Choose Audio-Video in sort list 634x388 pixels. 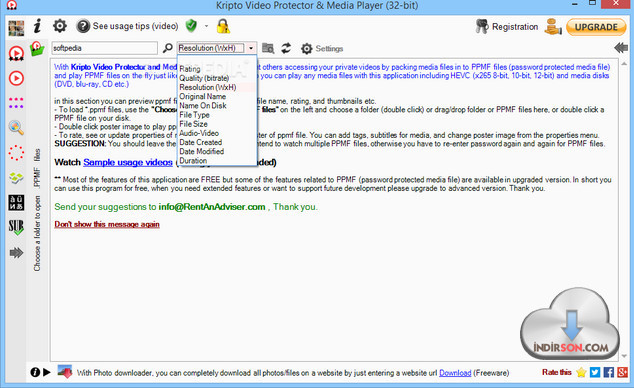[217, 133]
